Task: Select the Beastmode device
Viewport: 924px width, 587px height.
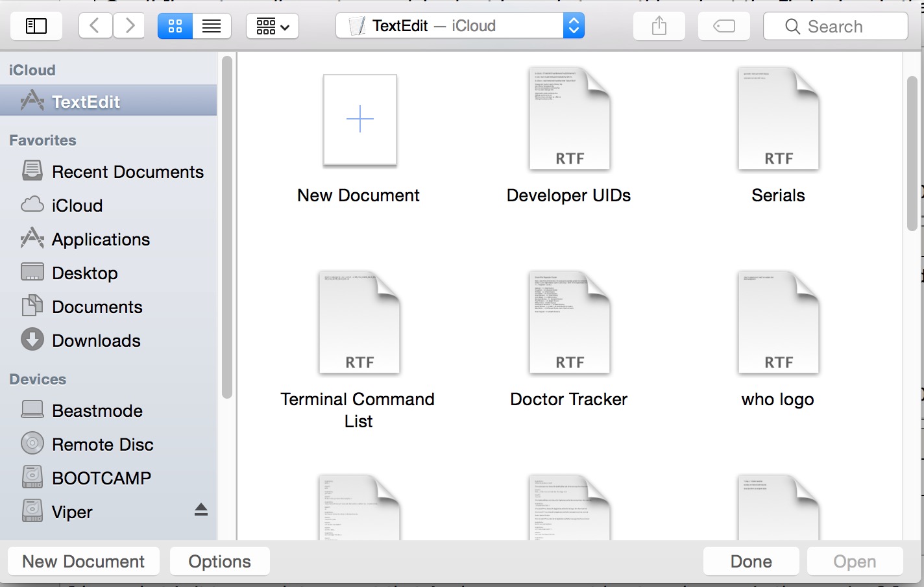Action: click(x=108, y=410)
